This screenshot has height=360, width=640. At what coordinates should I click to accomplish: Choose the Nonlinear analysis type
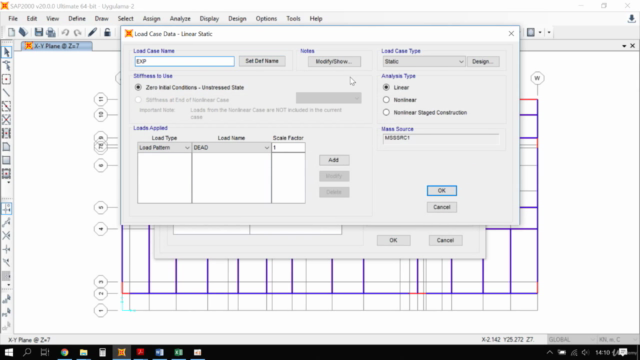[x=386, y=100]
